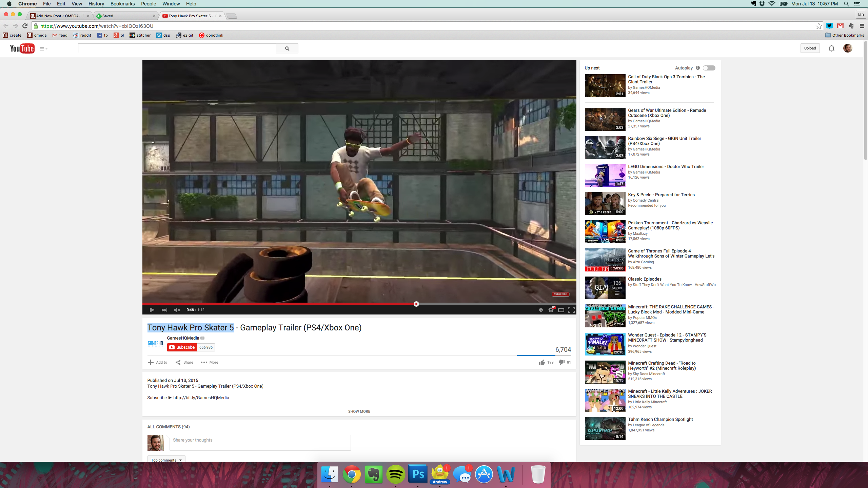Open the Share option

click(184, 362)
